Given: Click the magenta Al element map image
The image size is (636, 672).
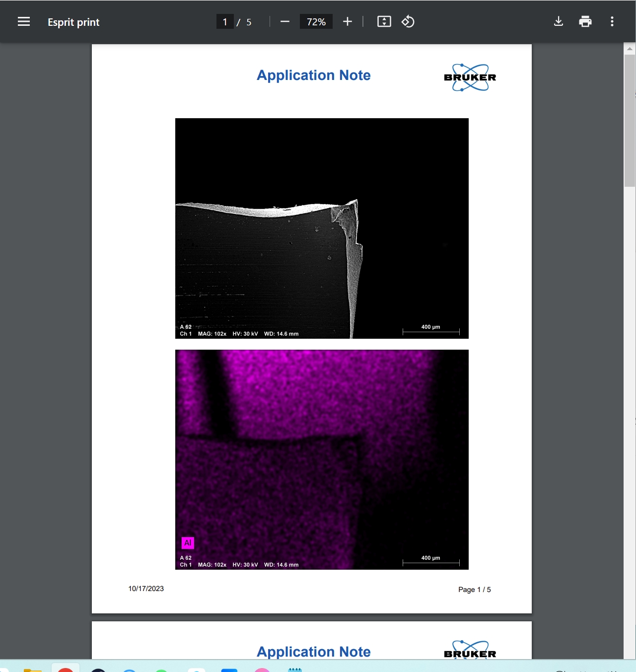Looking at the screenshot, I should tap(322, 459).
